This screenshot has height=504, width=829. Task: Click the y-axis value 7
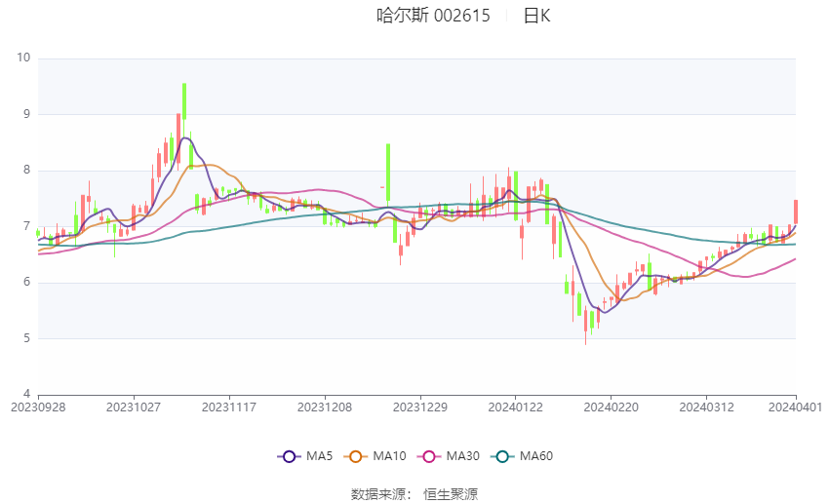(27, 226)
